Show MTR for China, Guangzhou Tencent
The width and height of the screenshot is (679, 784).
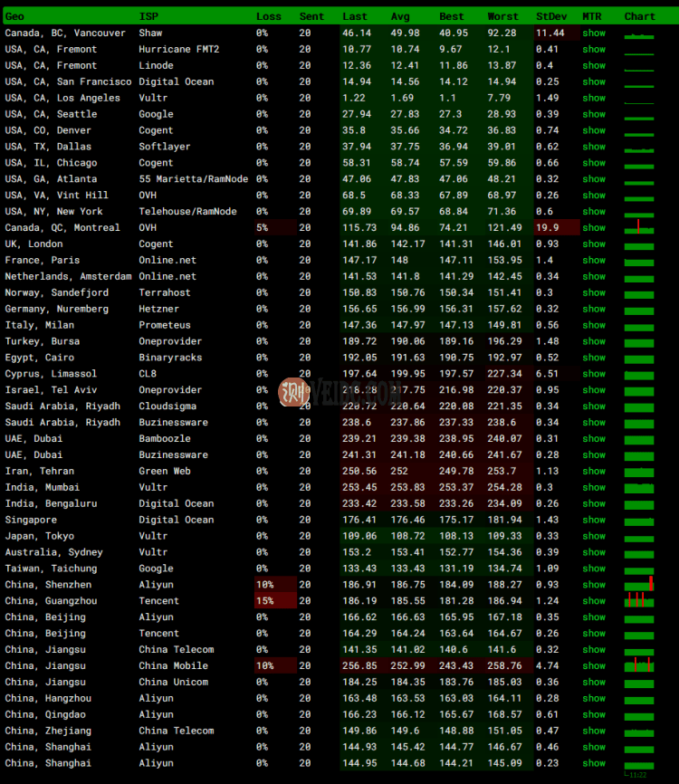[594, 601]
